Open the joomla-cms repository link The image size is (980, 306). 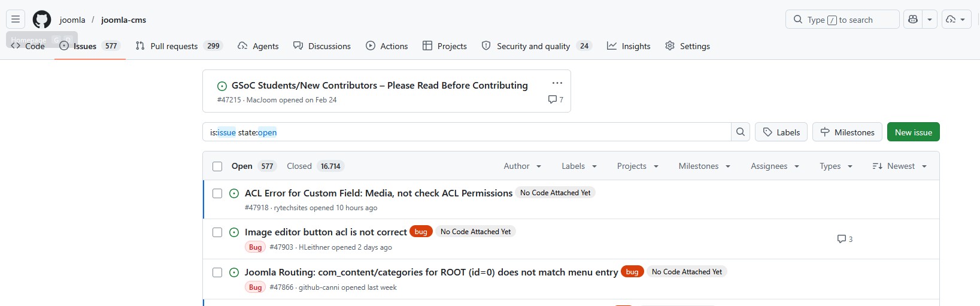coord(123,20)
